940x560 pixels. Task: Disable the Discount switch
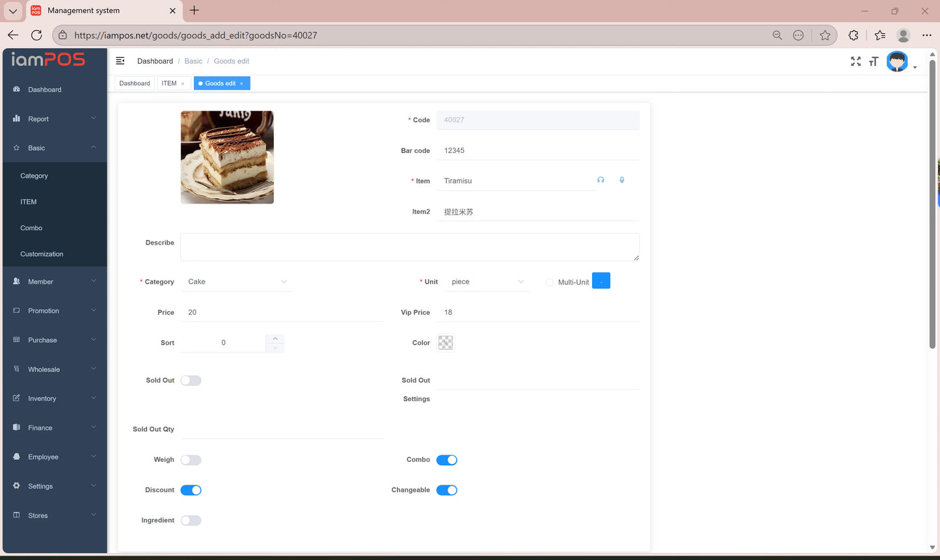coord(191,490)
